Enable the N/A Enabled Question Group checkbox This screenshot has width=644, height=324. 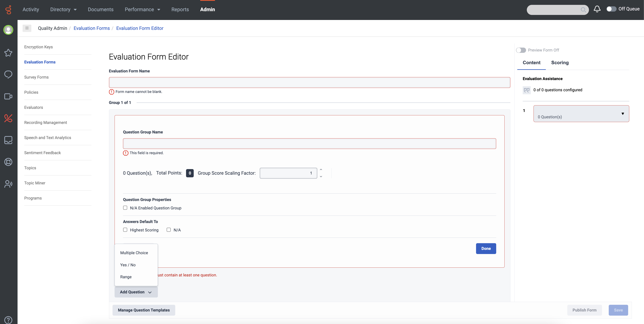coord(125,208)
